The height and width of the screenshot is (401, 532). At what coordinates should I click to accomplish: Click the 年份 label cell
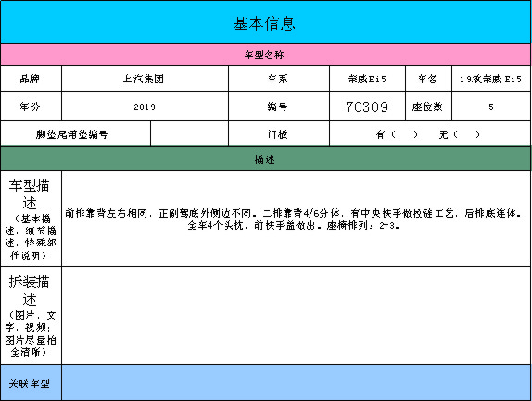(x=31, y=107)
